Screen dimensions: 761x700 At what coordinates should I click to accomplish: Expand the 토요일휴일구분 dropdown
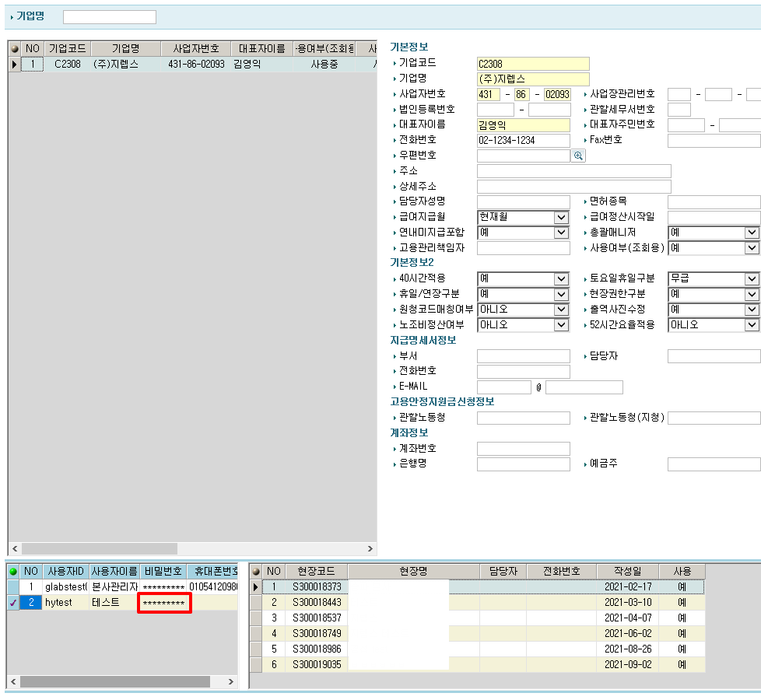752,278
